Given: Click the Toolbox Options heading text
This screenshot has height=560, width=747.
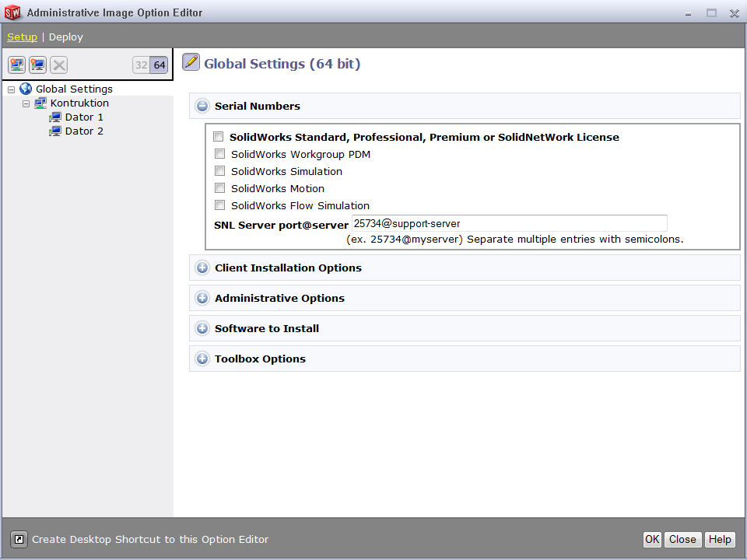Looking at the screenshot, I should click(x=260, y=359).
